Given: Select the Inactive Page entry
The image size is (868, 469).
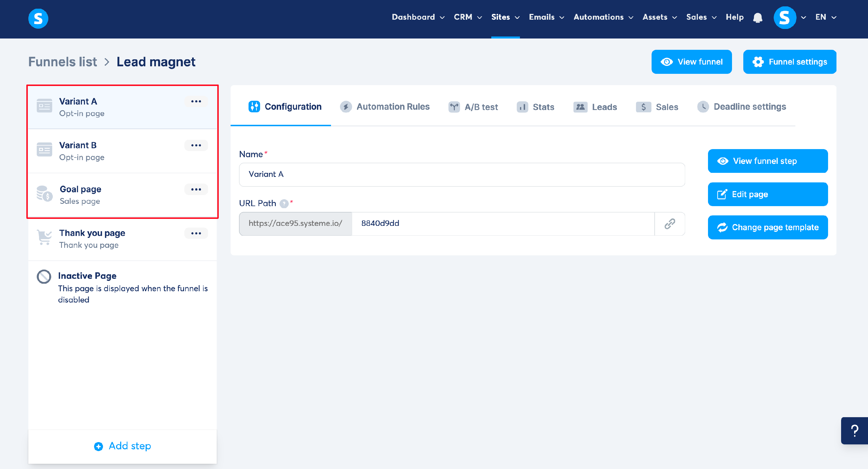Looking at the screenshot, I should (x=122, y=287).
